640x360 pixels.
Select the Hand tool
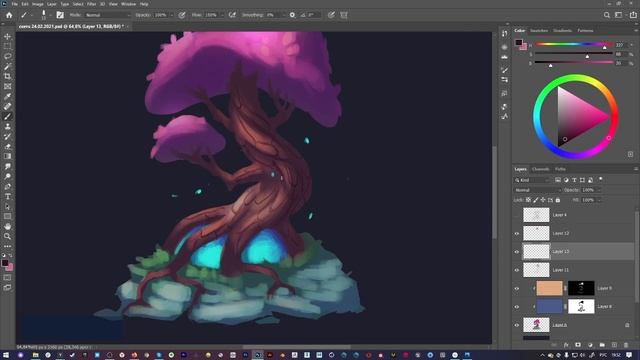pyautogui.click(x=7, y=226)
